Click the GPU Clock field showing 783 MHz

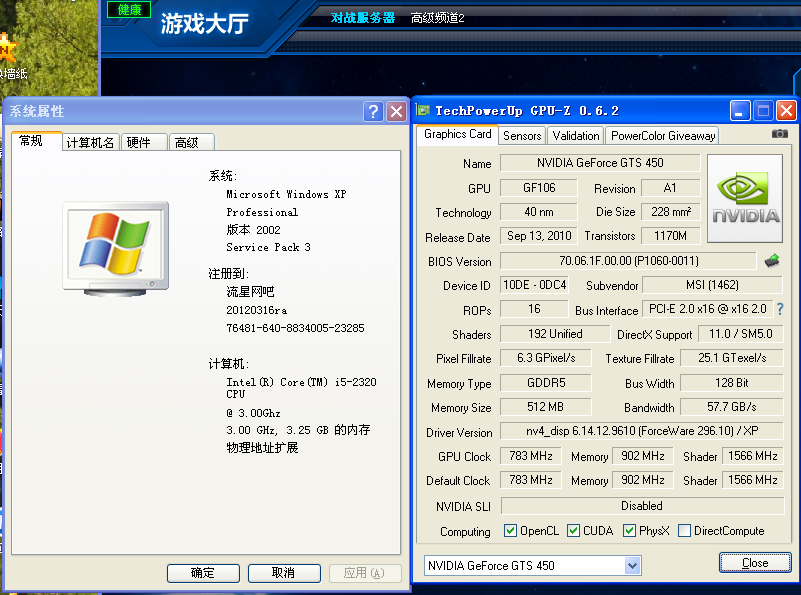(531, 456)
